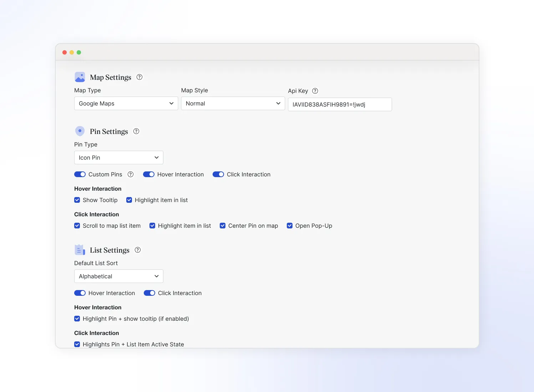Uncheck the Show Tooltip checkbox

point(77,200)
